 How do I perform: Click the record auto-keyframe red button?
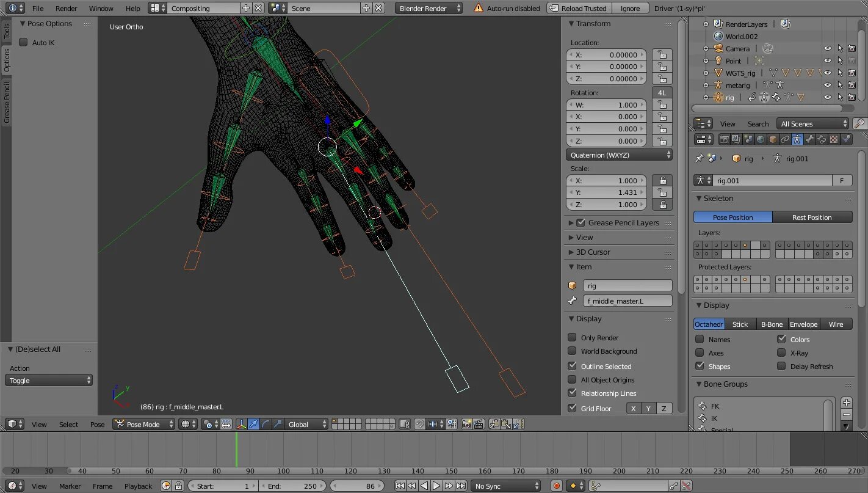point(556,486)
